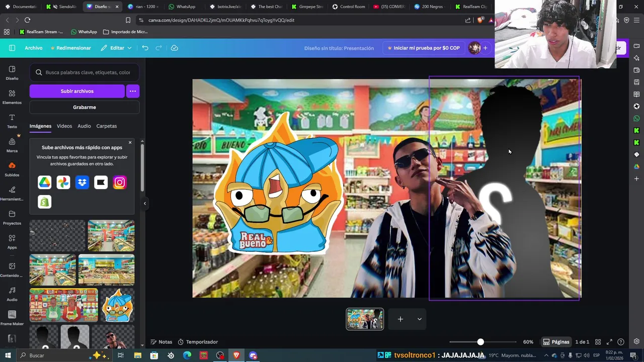Select the cartoon shopkeepers illustration upload thumbnail
Image resolution: width=644 pixels, height=362 pixels.
(64, 305)
